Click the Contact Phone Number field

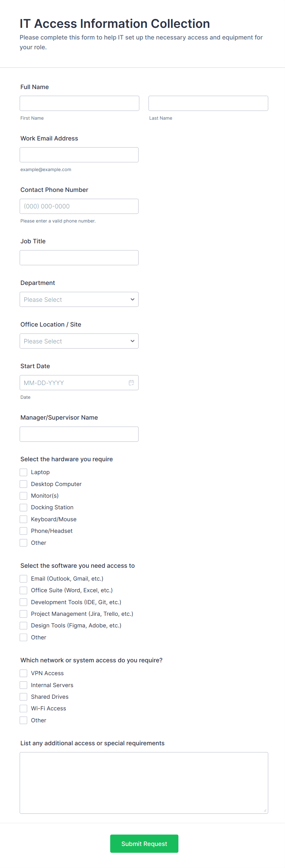tap(79, 206)
